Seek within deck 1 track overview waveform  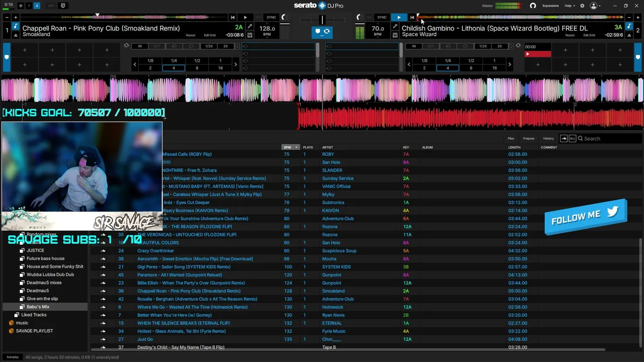(123, 17)
